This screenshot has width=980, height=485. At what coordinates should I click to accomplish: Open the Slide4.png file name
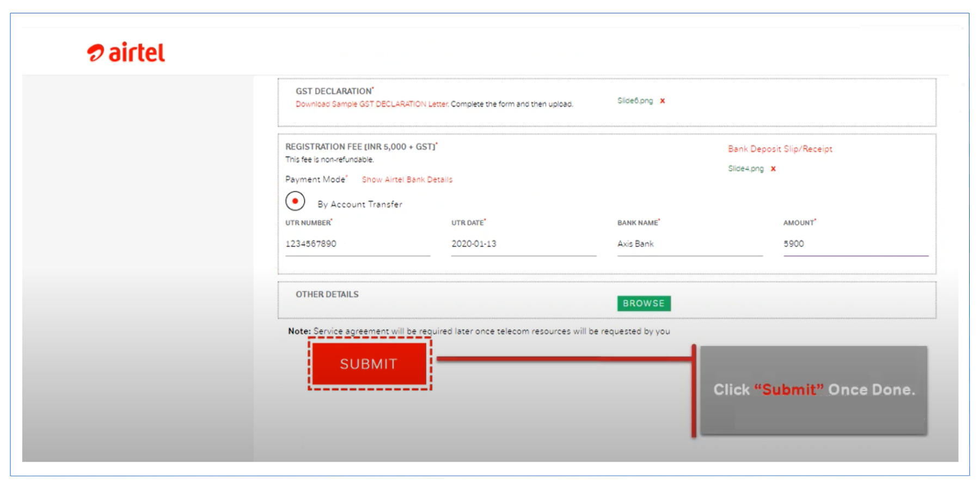tap(746, 169)
